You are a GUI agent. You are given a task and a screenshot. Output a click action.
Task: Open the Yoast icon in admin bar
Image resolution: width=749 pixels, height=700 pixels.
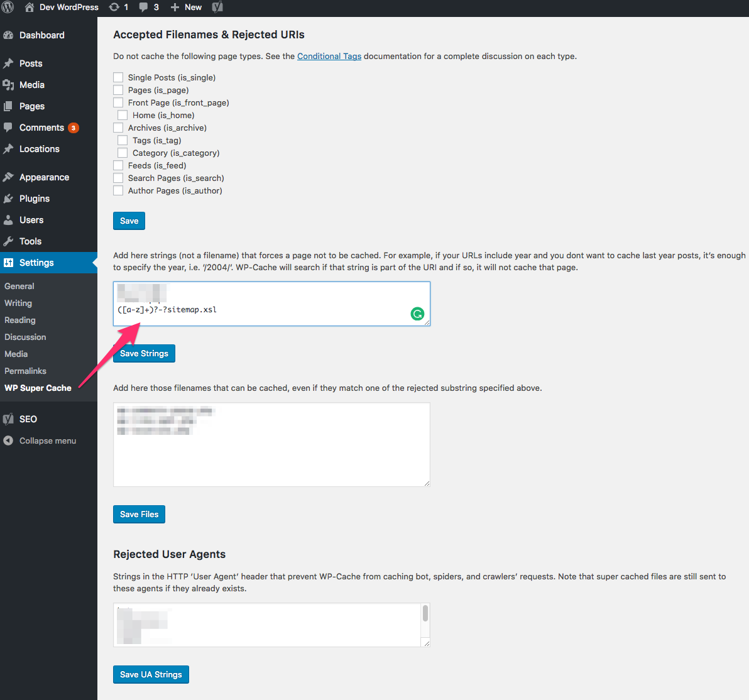pyautogui.click(x=217, y=7)
